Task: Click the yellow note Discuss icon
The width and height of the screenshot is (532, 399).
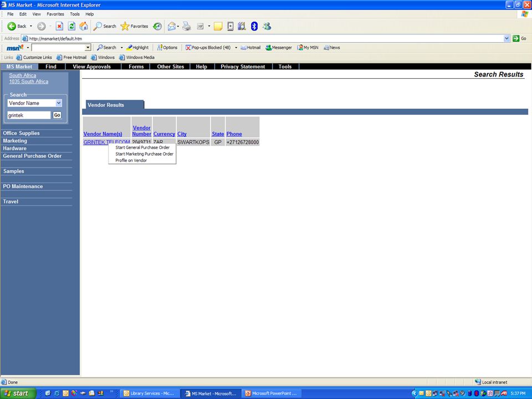Action: 218,26
